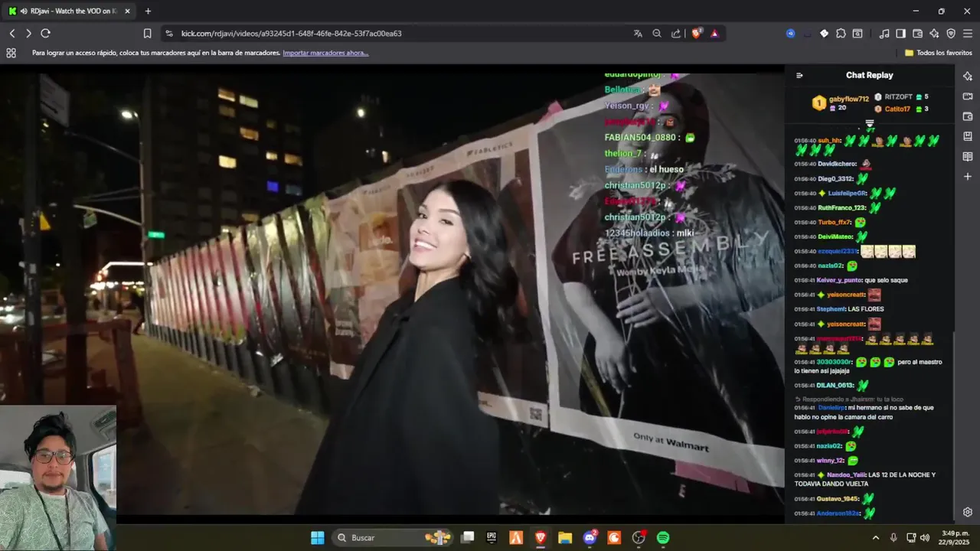Click chat username RuthFranco_123
Screen dimensions: 980x551
tap(841, 207)
